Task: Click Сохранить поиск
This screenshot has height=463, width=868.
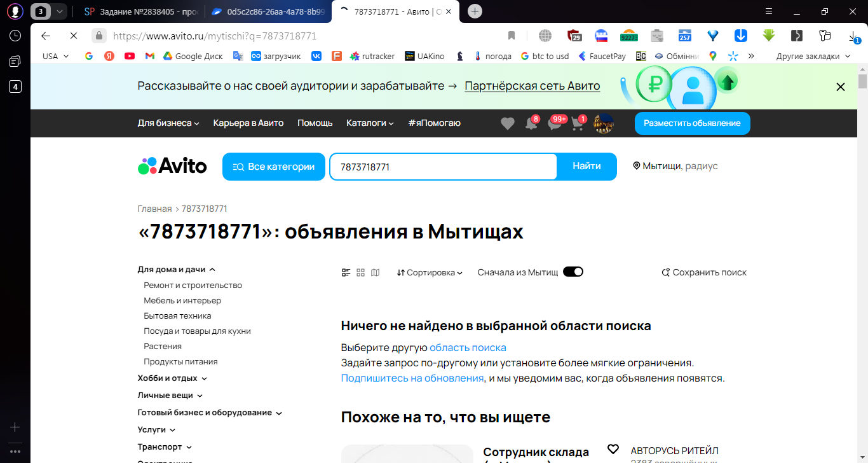Action: [x=704, y=272]
